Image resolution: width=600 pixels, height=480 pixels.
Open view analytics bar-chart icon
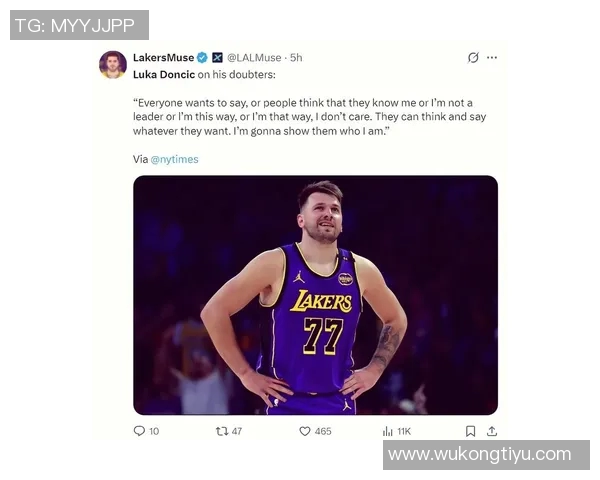click(387, 431)
